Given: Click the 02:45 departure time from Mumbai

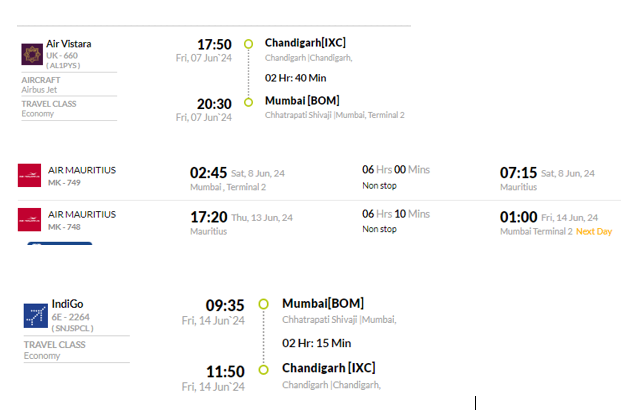Looking at the screenshot, I should pos(208,173).
